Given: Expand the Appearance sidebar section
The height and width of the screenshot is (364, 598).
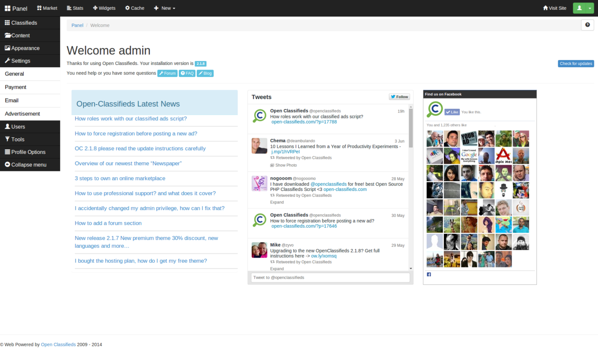Looking at the screenshot, I should click(x=30, y=48).
